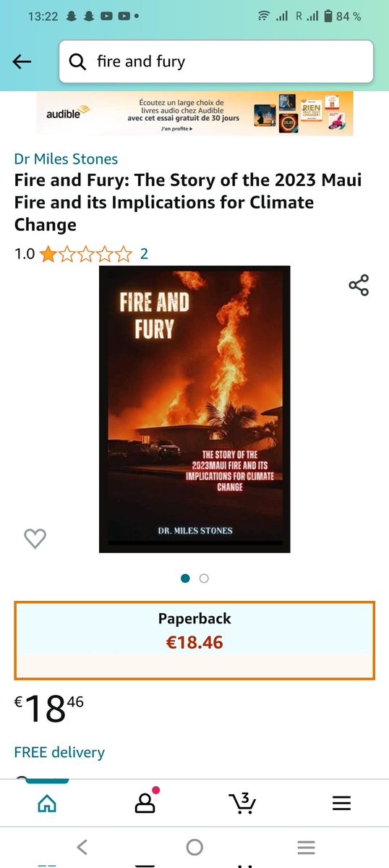This screenshot has width=389, height=868.
Task: Tap the Android back navigation button
Action: [82, 846]
